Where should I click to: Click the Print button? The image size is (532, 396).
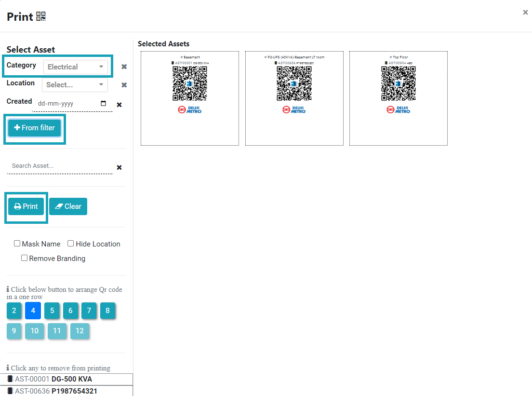click(26, 206)
